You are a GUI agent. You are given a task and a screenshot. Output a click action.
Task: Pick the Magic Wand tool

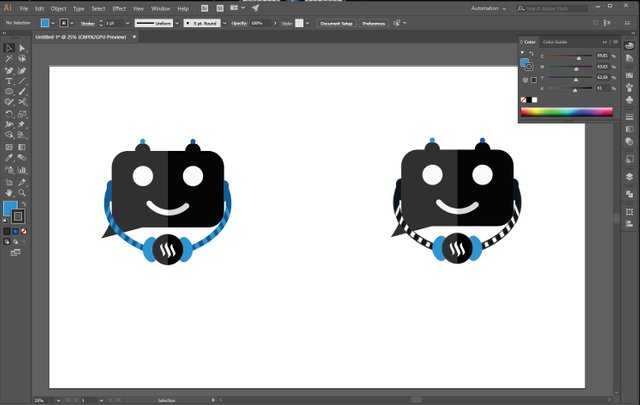click(9, 59)
